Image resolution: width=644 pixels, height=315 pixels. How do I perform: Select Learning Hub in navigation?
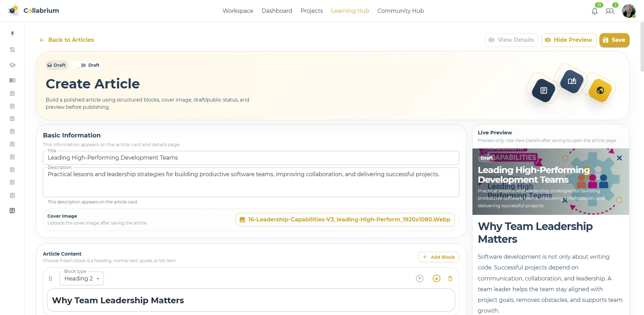tap(350, 11)
